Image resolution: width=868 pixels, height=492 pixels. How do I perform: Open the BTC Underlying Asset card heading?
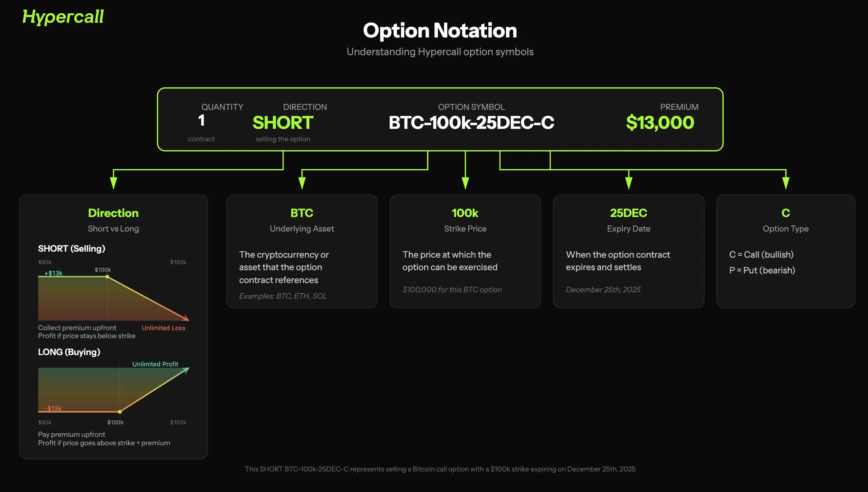click(x=302, y=213)
